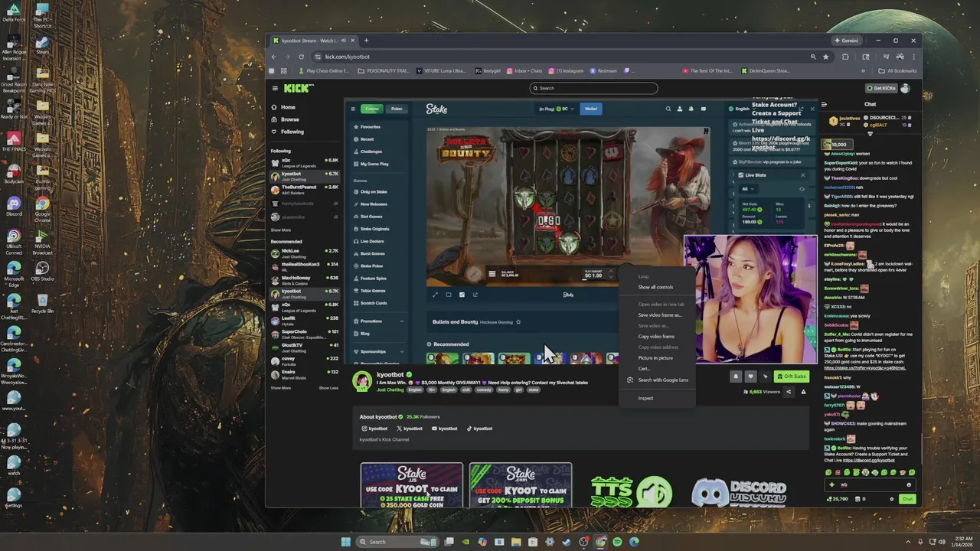Screen dimensions: 980x551
Task: Open the Kick profile avatar menu
Action: click(906, 88)
